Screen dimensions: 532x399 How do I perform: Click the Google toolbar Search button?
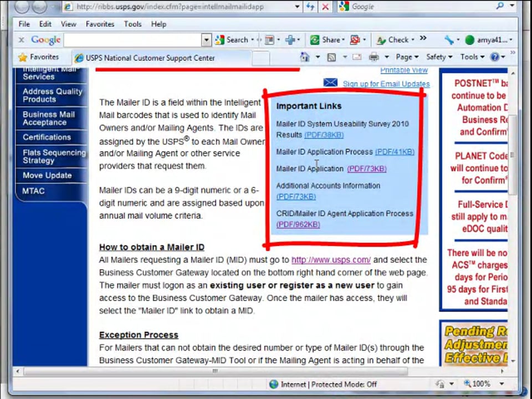[232, 40]
